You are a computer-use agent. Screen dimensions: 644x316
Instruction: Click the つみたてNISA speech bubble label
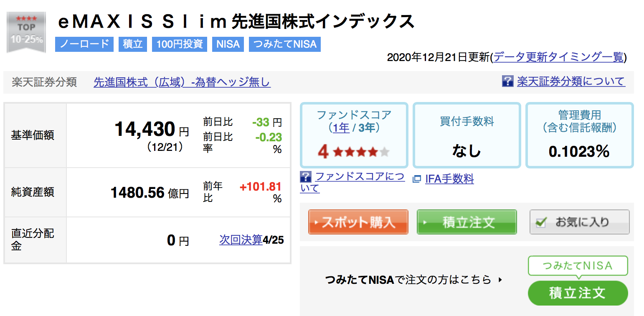coord(578,266)
